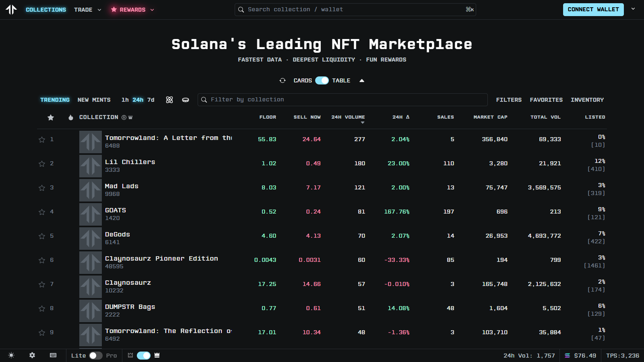Collapse the header using the up arrow
The width and height of the screenshot is (644, 362).
tap(362, 80)
